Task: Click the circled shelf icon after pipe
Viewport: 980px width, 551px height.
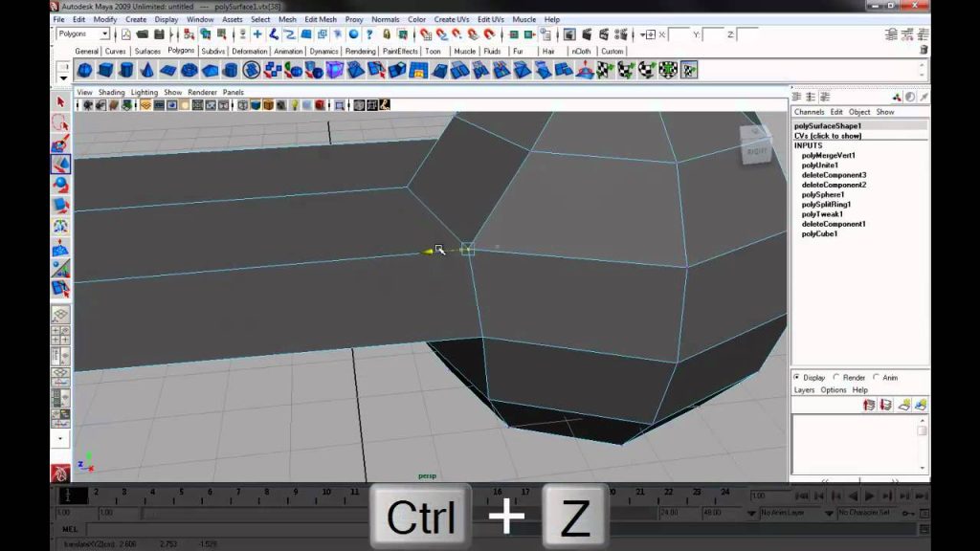Action: click(x=252, y=70)
